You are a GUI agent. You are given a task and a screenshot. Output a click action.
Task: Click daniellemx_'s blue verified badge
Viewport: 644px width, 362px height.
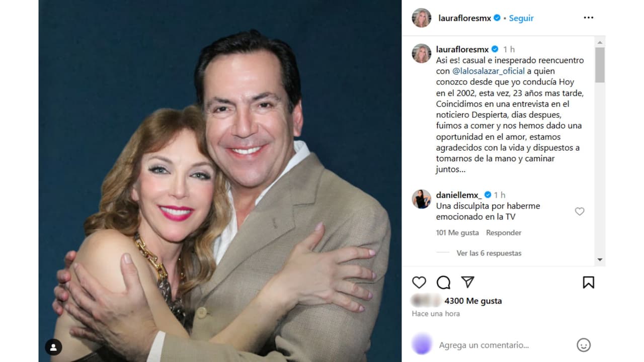[487, 195]
